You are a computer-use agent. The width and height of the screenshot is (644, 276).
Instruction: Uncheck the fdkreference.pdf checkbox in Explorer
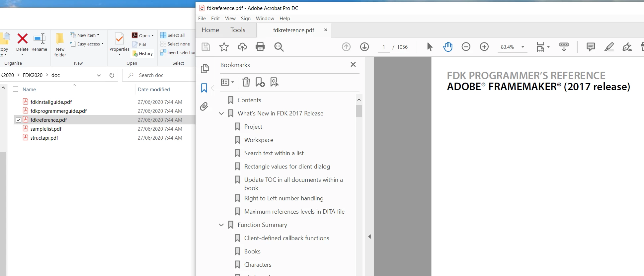pyautogui.click(x=19, y=120)
